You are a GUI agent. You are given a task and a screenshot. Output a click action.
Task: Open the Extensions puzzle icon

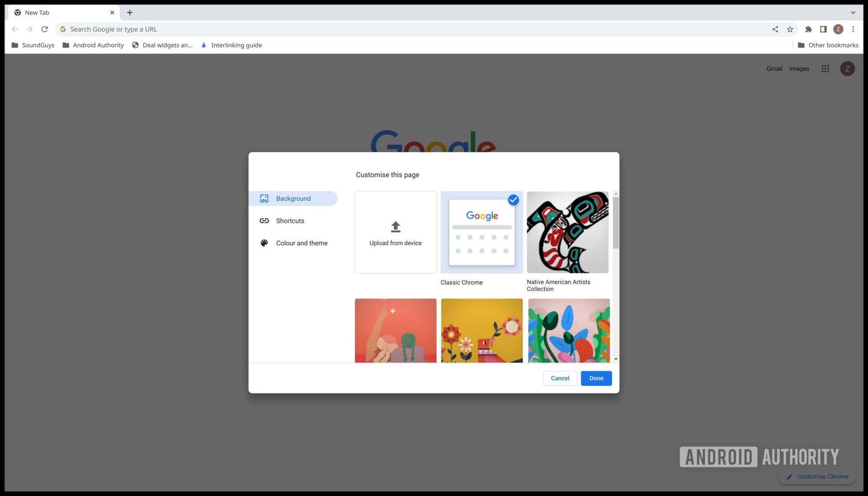point(808,29)
